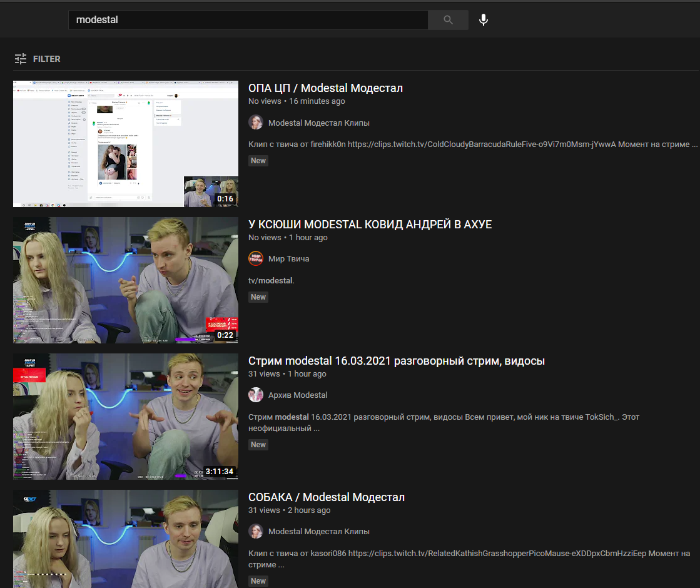The height and width of the screenshot is (588, 700).
Task: Click the kasori086 clip description text
Action: [469, 559]
